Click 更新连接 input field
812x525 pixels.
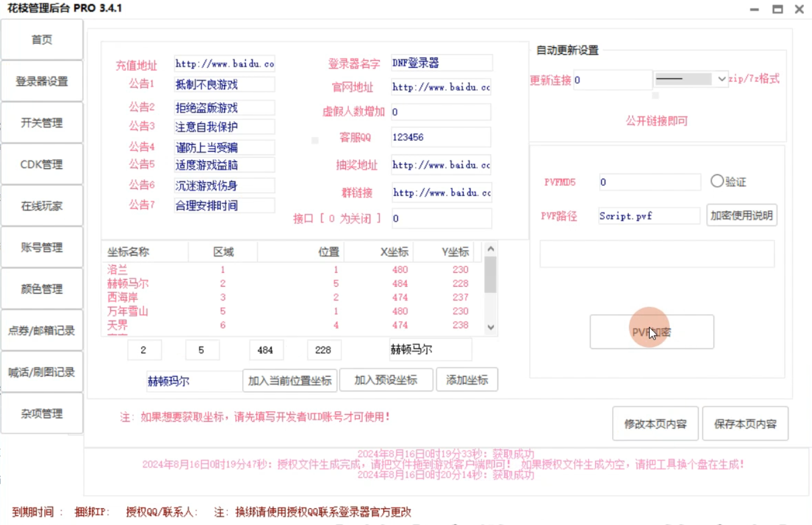coord(612,80)
